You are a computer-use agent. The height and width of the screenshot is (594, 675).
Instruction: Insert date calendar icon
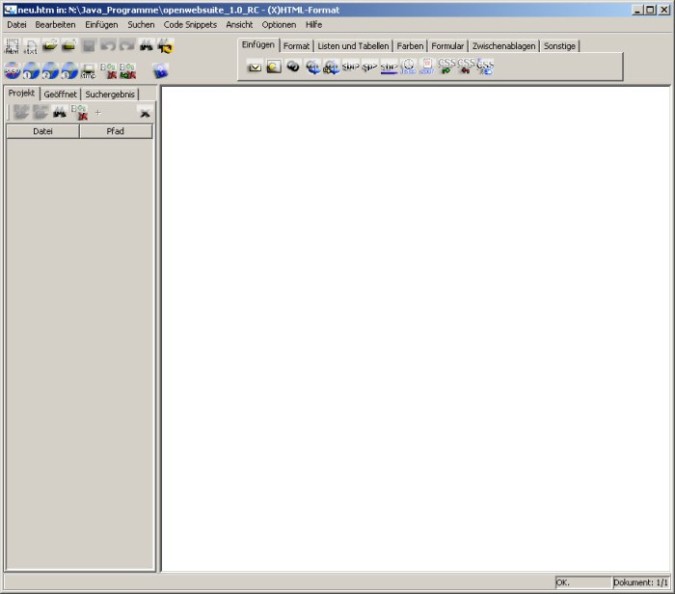point(427,66)
